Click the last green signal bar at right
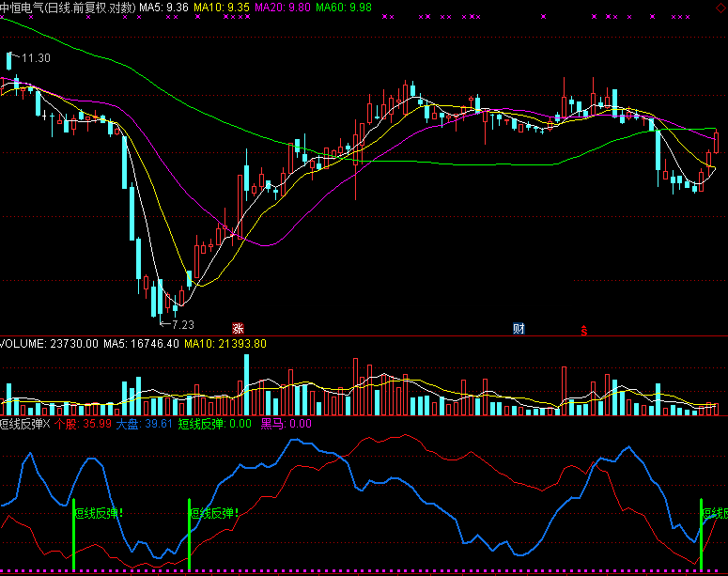Screen dimensions: 728x576 701,535
